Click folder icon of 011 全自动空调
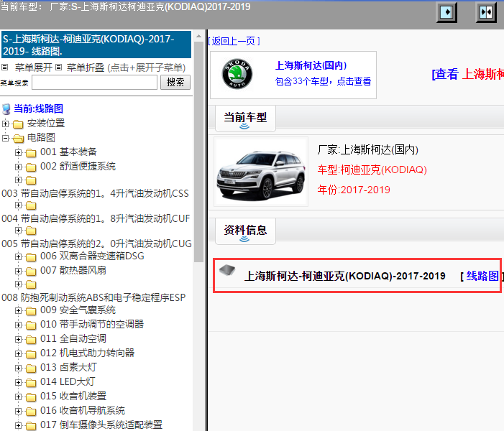The height and width of the screenshot is (431, 504). click(31, 340)
